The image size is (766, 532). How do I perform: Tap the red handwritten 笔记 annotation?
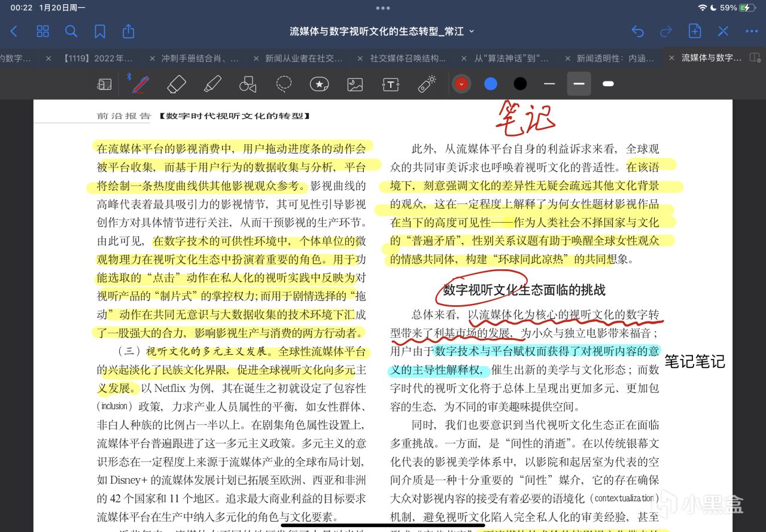tap(524, 118)
